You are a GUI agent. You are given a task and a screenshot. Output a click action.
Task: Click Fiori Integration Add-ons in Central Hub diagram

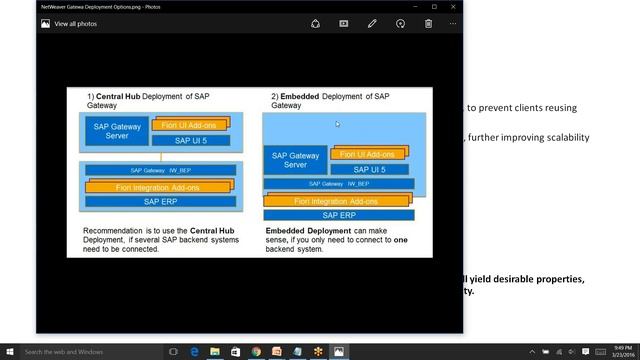pyautogui.click(x=160, y=186)
